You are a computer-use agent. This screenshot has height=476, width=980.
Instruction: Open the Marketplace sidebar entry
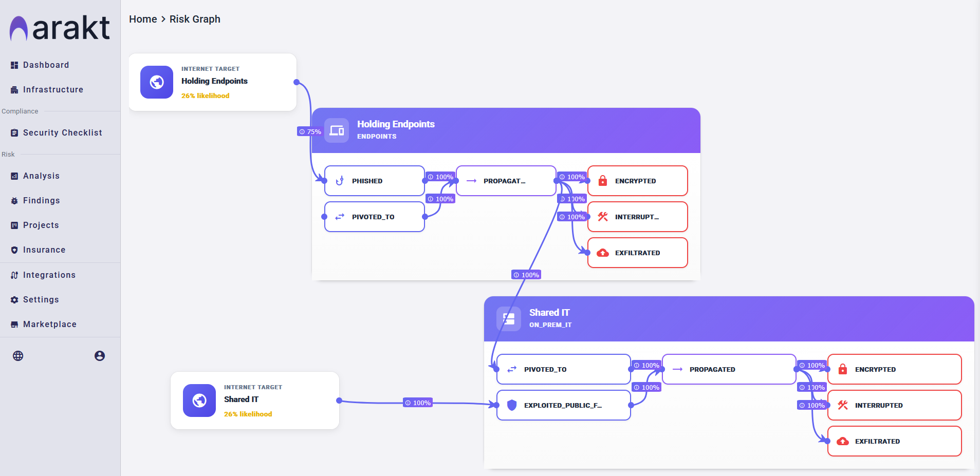tap(49, 324)
